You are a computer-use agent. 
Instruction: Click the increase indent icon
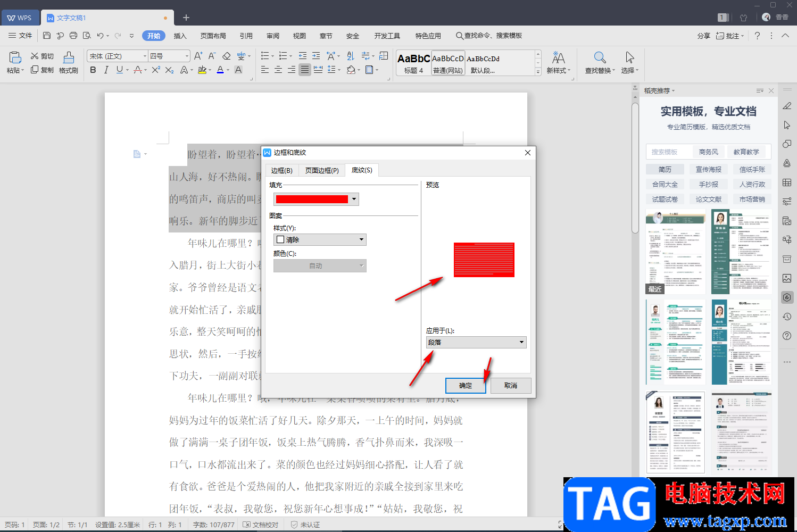(316, 56)
